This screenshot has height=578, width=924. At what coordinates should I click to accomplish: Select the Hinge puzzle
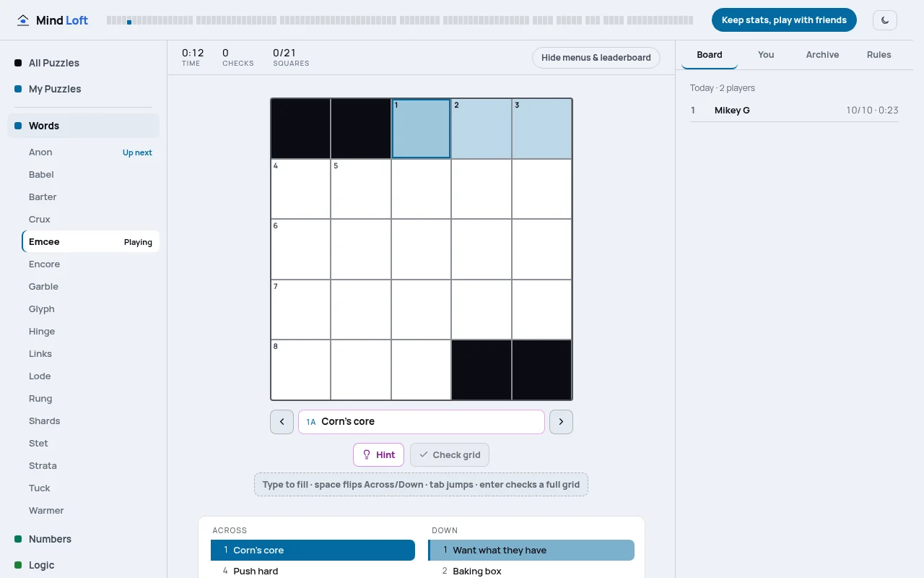click(90, 332)
